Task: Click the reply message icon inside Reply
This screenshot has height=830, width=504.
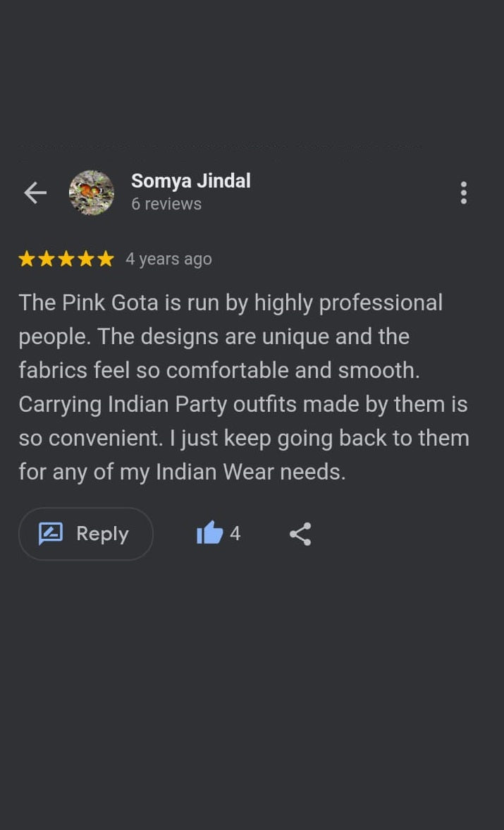Action: tap(51, 534)
